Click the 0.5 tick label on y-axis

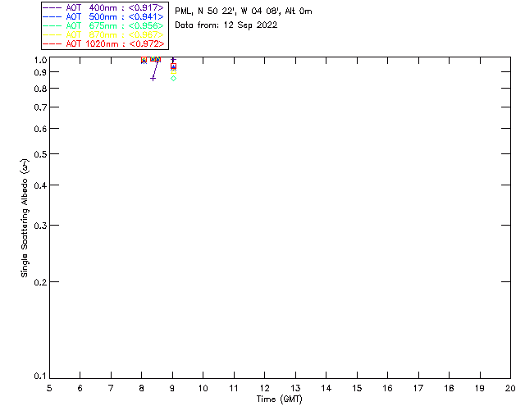pos(41,154)
